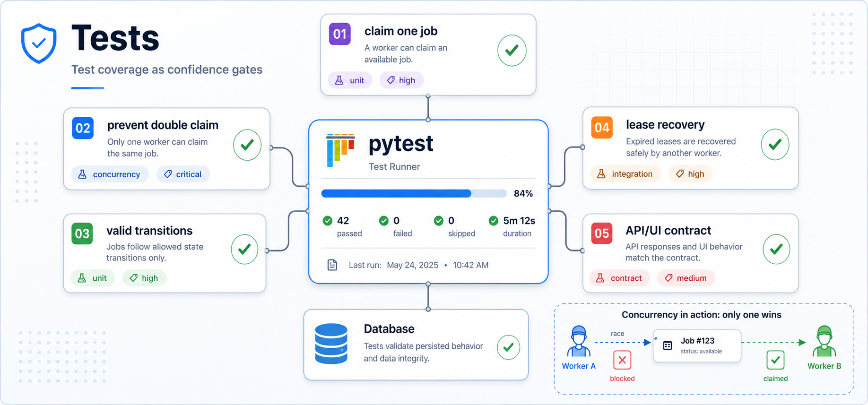Click the "Job #123" label

click(697, 341)
